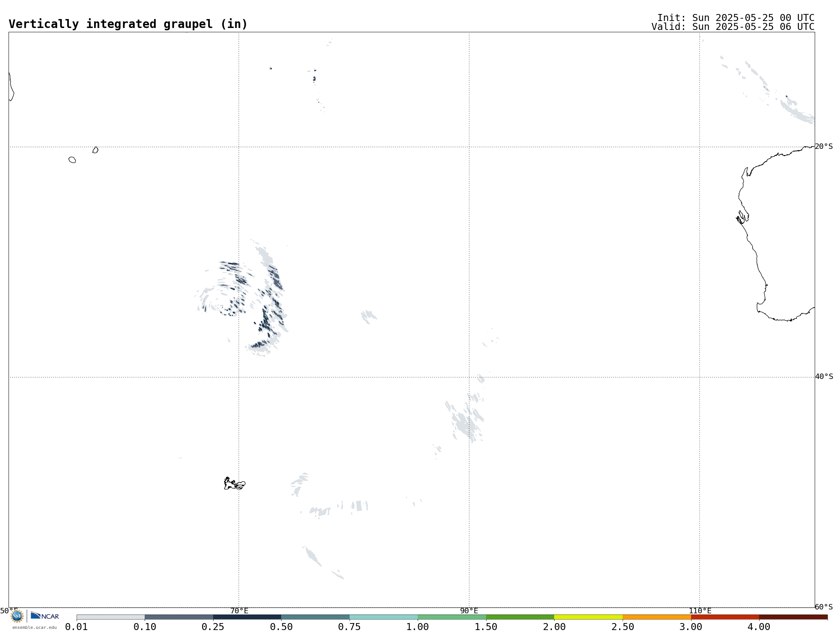Image resolution: width=840 pixels, height=632 pixels.
Task: Click the light green 1.00 colorbar segment
Action: [452, 617]
